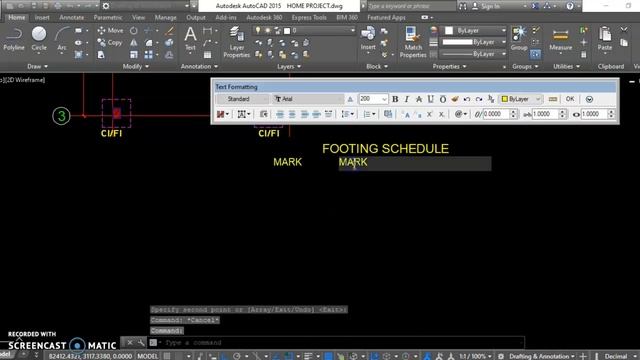Increase the width factor stepper value
The width and height of the screenshot is (640, 360).
611,112
